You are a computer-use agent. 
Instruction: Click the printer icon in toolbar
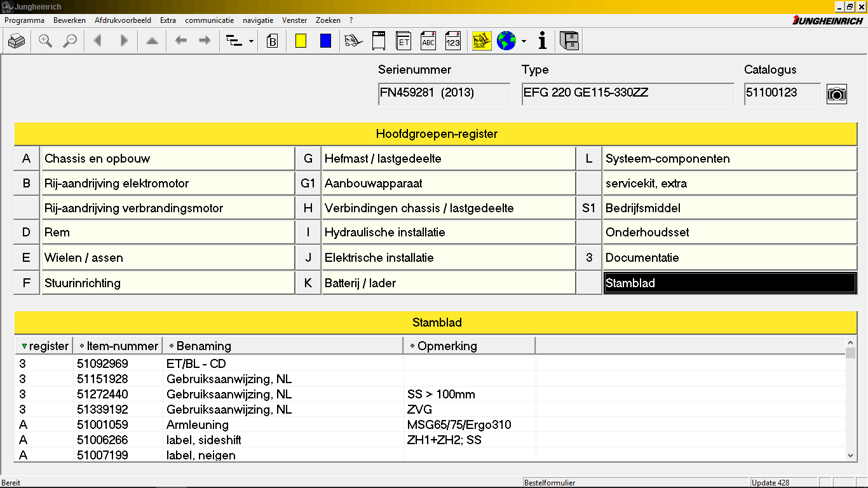(17, 41)
